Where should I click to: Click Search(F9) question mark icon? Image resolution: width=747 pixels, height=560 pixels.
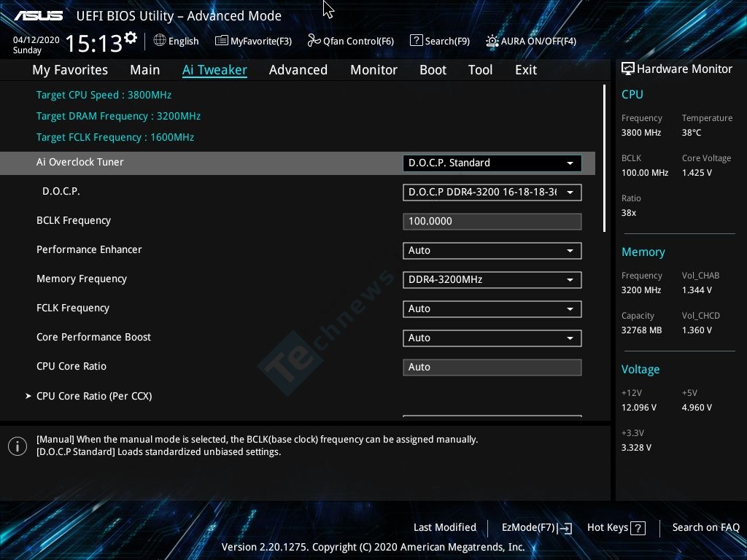(416, 41)
